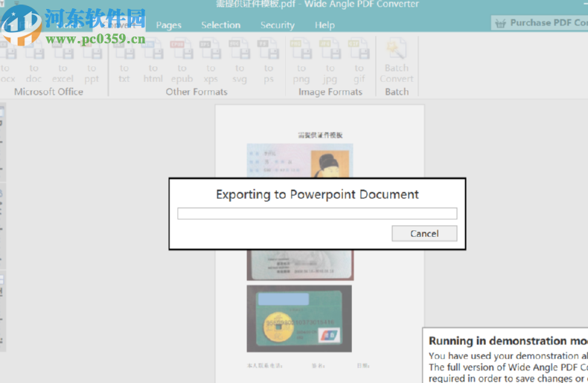Convert PDF to html

coord(153,61)
